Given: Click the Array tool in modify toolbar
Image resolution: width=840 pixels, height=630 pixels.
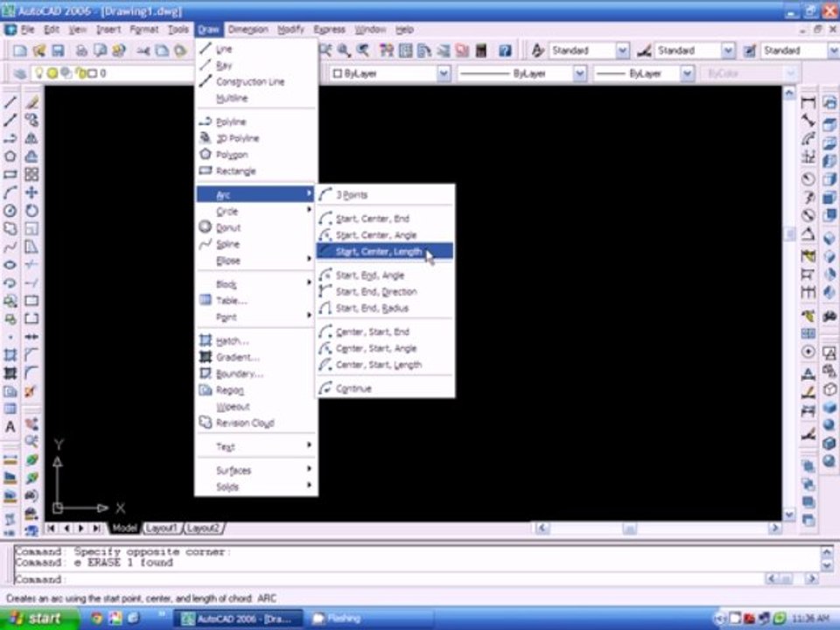Looking at the screenshot, I should point(31,175).
